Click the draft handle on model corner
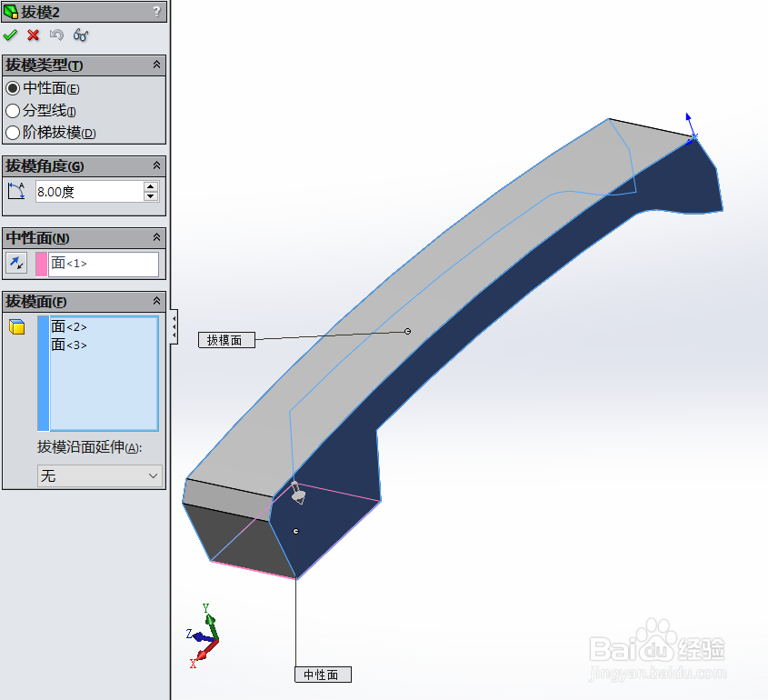The image size is (768, 700). pyautogui.click(x=297, y=493)
